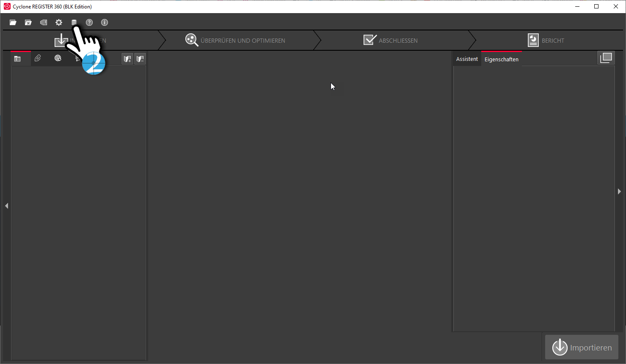Click the Importieren button at bottom right
Screen dimensions: 626x364
(x=582, y=348)
